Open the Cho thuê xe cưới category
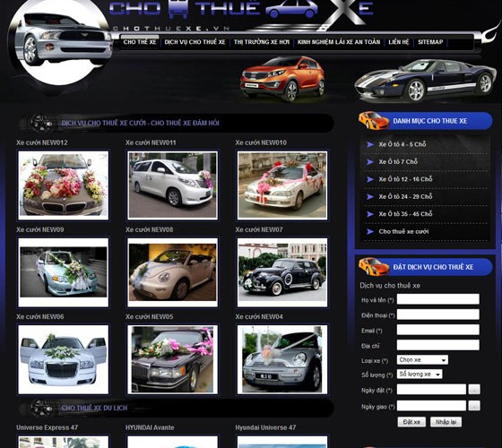This screenshot has height=448, width=502. click(403, 231)
